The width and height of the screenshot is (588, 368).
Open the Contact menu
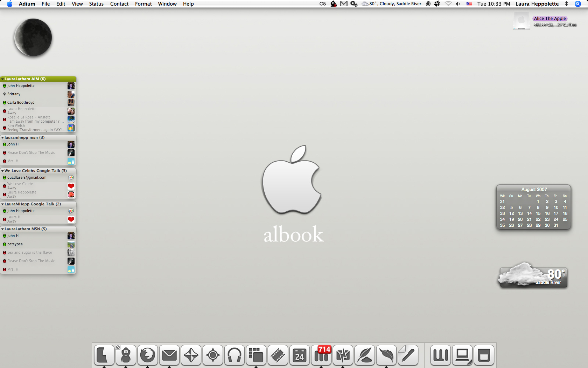119,4
